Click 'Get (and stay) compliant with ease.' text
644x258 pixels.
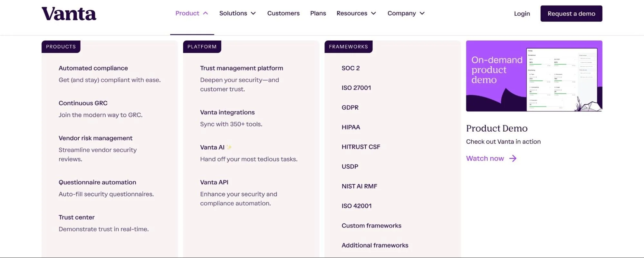coord(110,80)
